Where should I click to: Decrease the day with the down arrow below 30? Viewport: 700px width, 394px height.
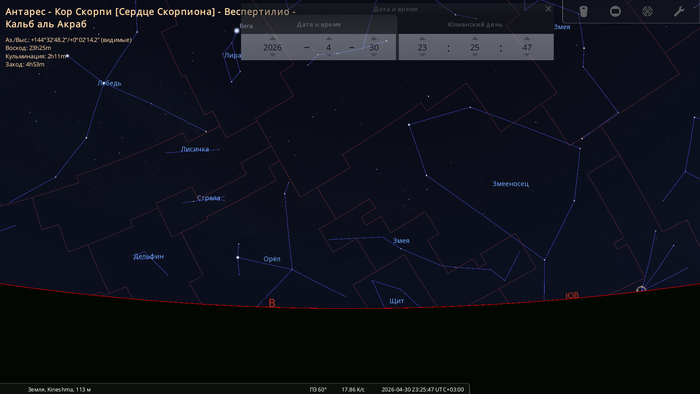click(x=374, y=55)
